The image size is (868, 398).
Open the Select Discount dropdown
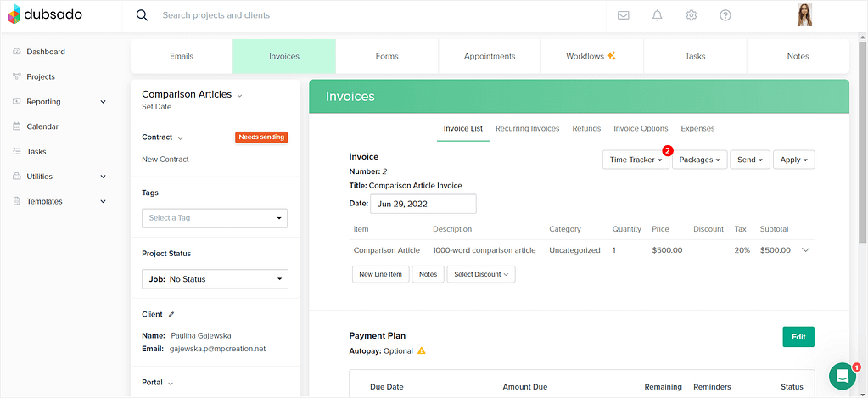(x=481, y=274)
